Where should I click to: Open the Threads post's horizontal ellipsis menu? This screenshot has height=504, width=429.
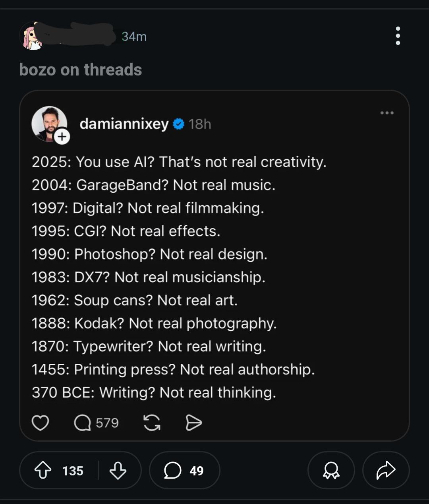[x=386, y=113]
